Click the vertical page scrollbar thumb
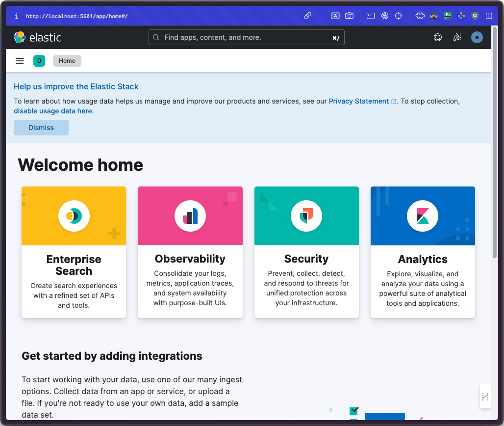The height and width of the screenshot is (426, 504). pyautogui.click(x=495, y=142)
